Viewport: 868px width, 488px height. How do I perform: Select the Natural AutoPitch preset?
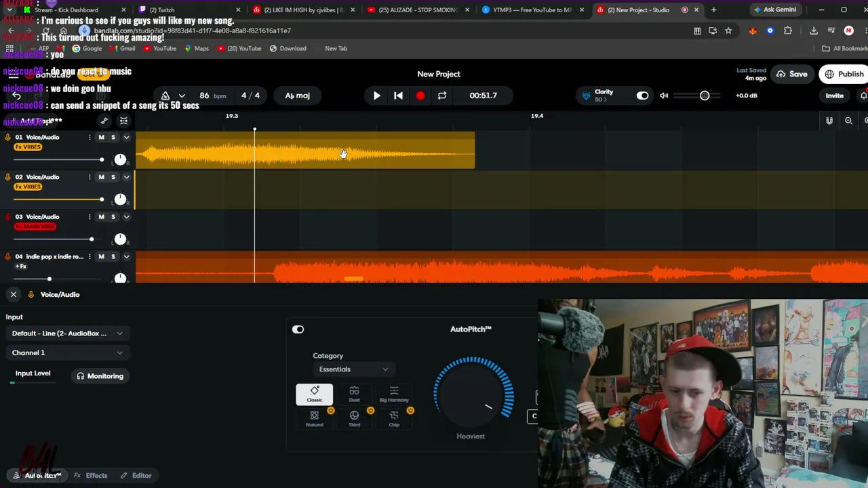[315, 419]
